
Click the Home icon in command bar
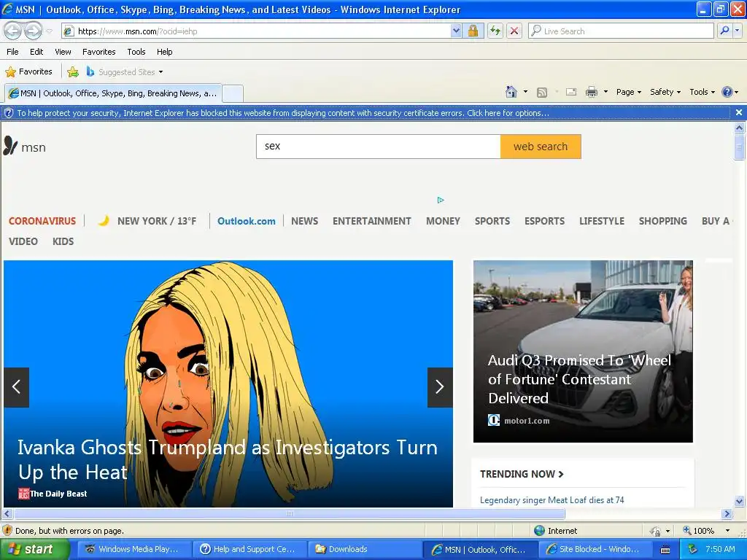coord(511,92)
